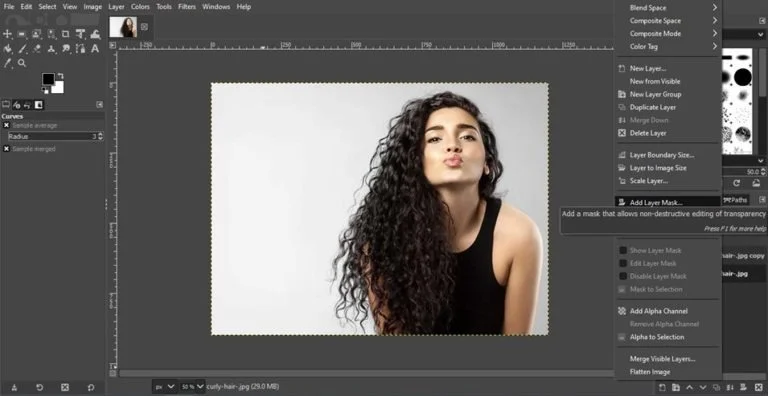Click the black foreground color swatch
This screenshot has height=396, width=768.
(x=48, y=79)
